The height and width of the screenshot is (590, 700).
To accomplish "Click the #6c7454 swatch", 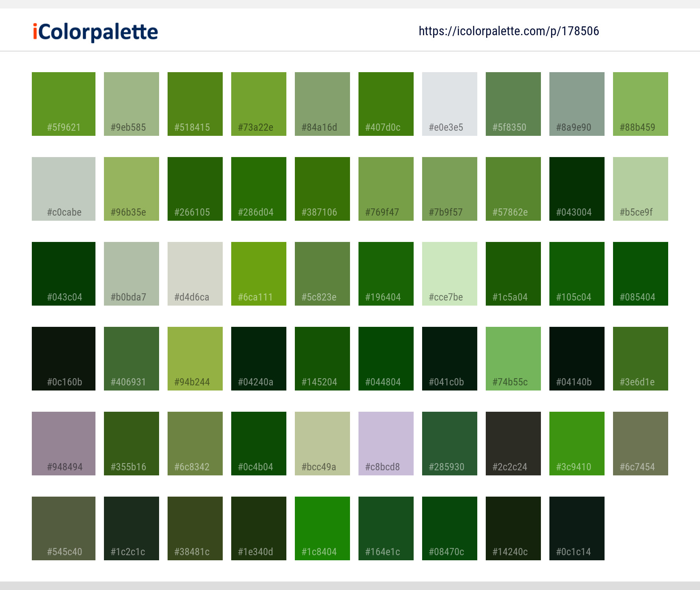I will 641,444.
